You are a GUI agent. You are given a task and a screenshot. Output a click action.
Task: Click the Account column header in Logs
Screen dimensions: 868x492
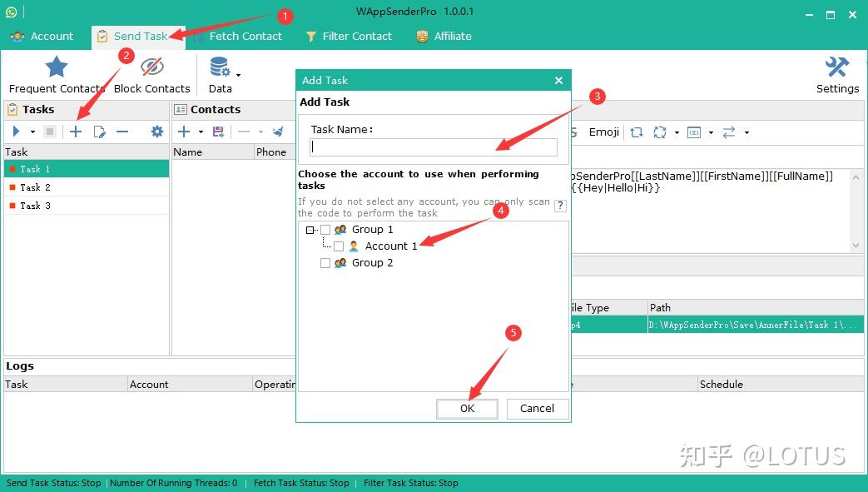[190, 384]
